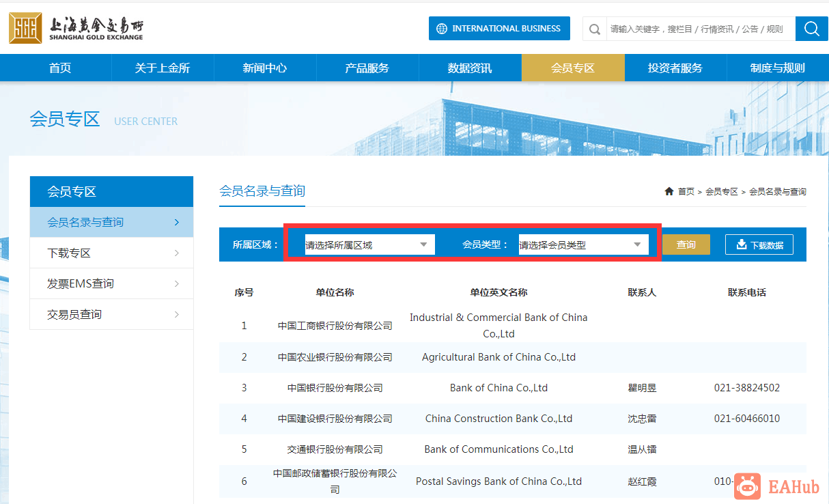Click the globe icon in International Business
This screenshot has height=504, width=829.
tap(441, 29)
